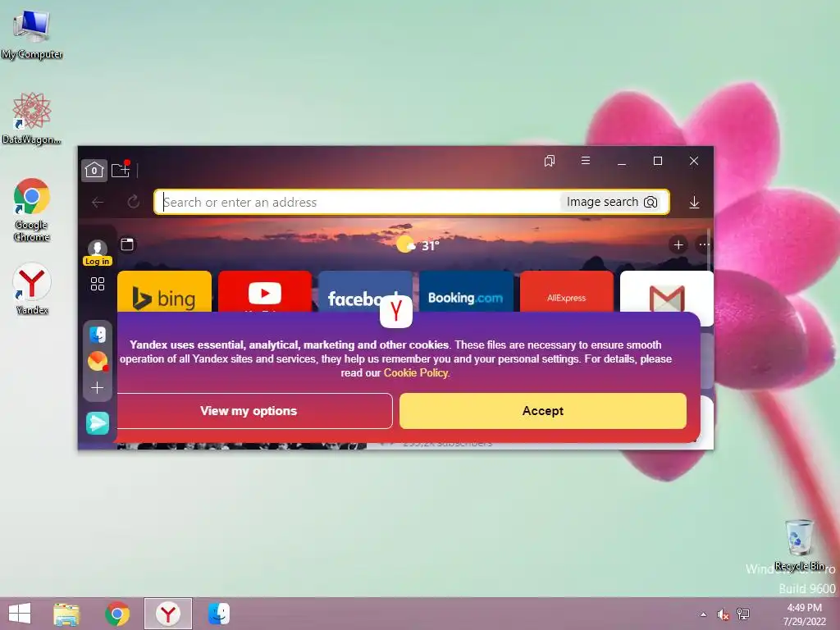Open the three-dots tableau options

click(x=703, y=244)
